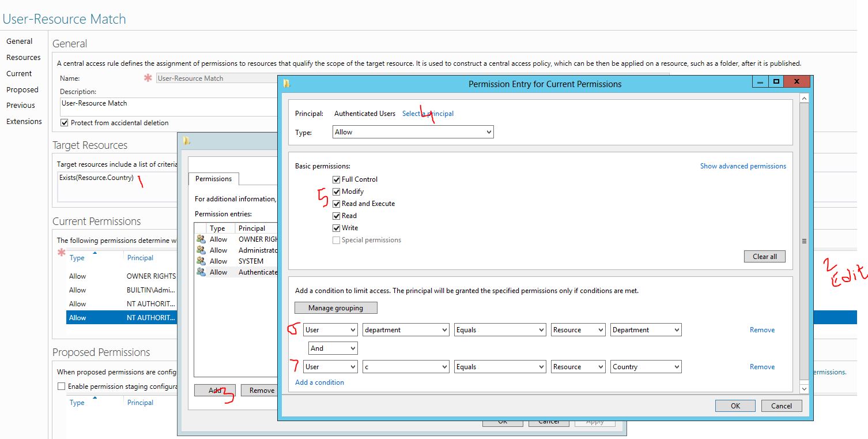The width and height of the screenshot is (868, 439).
Task: Click the group icon next to SYSTEM entry
Action: (202, 261)
